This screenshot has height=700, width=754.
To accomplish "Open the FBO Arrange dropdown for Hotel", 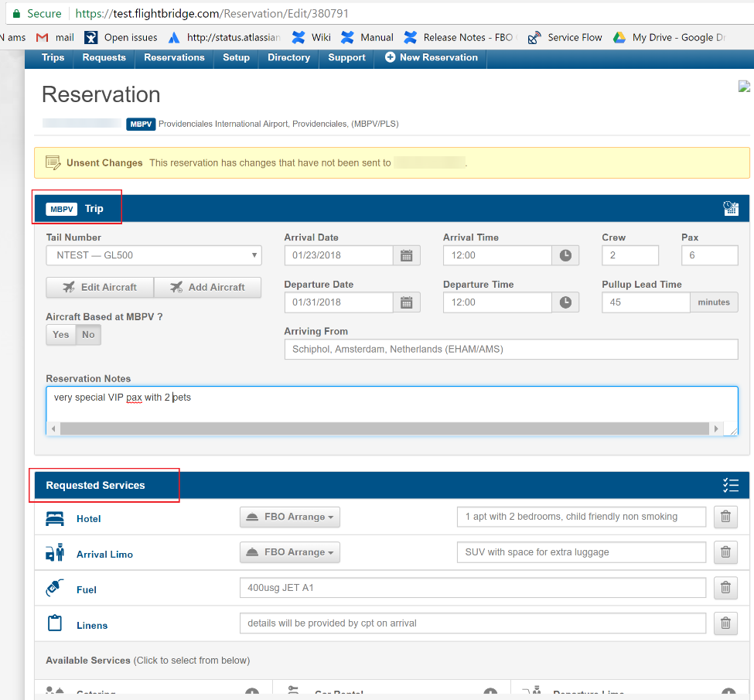I will (289, 517).
